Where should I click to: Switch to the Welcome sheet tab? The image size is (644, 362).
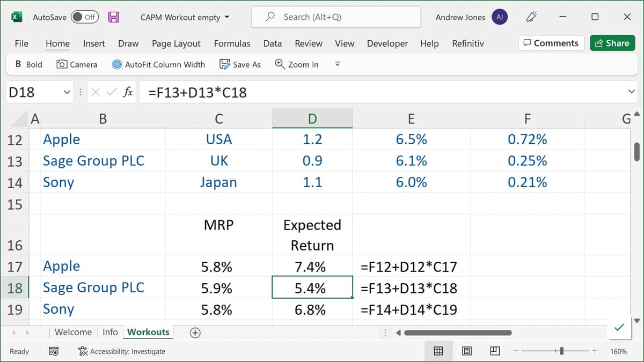[73, 332]
